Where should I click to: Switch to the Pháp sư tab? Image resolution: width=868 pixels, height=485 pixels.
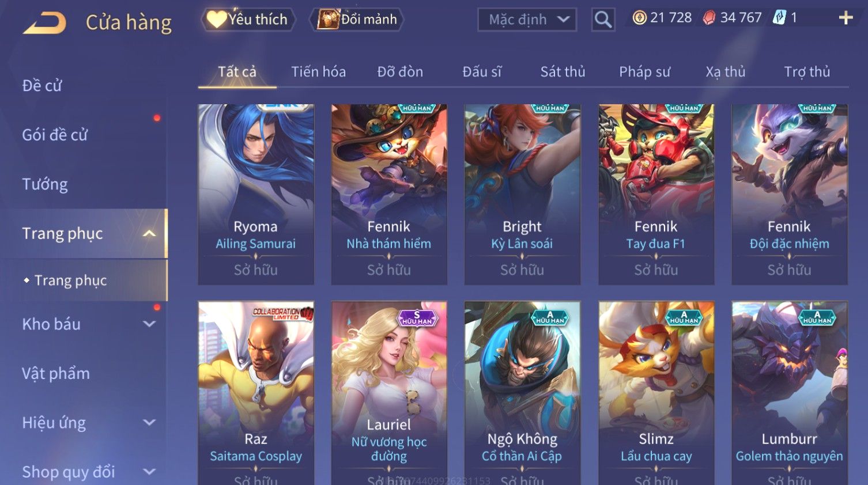click(x=644, y=71)
